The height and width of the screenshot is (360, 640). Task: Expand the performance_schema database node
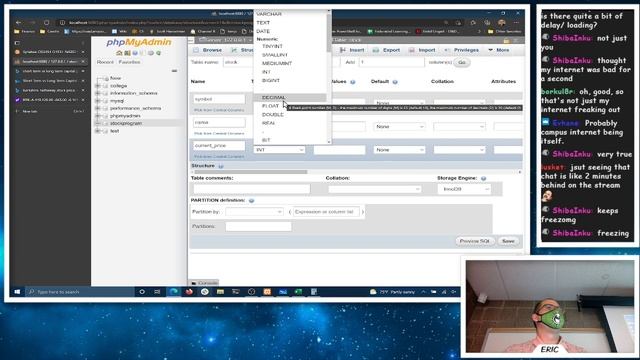click(98, 108)
